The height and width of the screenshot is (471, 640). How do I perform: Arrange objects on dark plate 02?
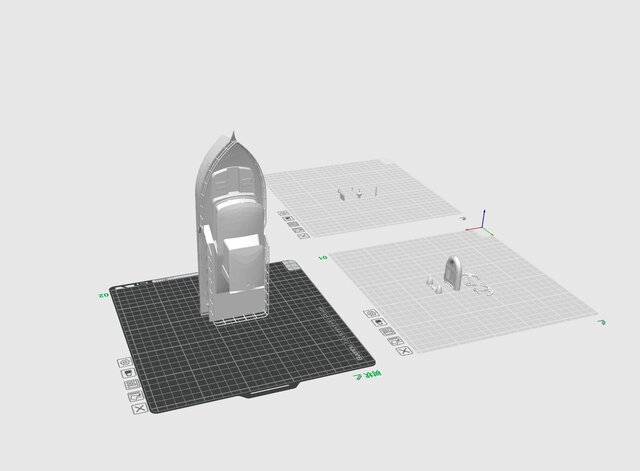pyautogui.click(x=131, y=384)
